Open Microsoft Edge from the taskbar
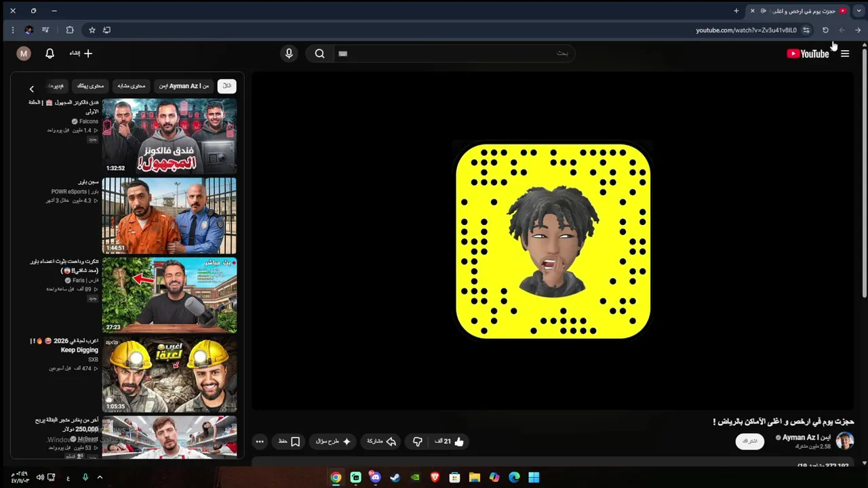The width and height of the screenshot is (868, 488). pyautogui.click(x=514, y=477)
